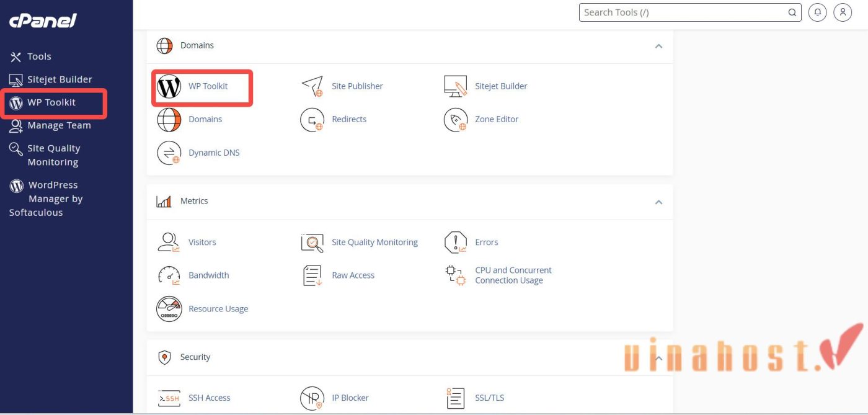
Task: Click WordPress Manager by Softaculous icon
Action: (17, 185)
